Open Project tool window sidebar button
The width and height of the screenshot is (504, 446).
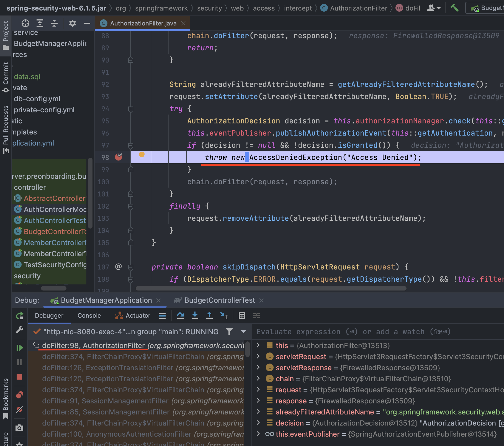click(6, 35)
